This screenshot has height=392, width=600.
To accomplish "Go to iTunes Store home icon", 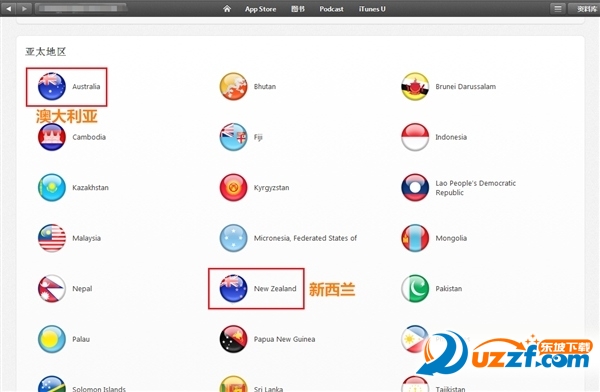I will (x=227, y=8).
